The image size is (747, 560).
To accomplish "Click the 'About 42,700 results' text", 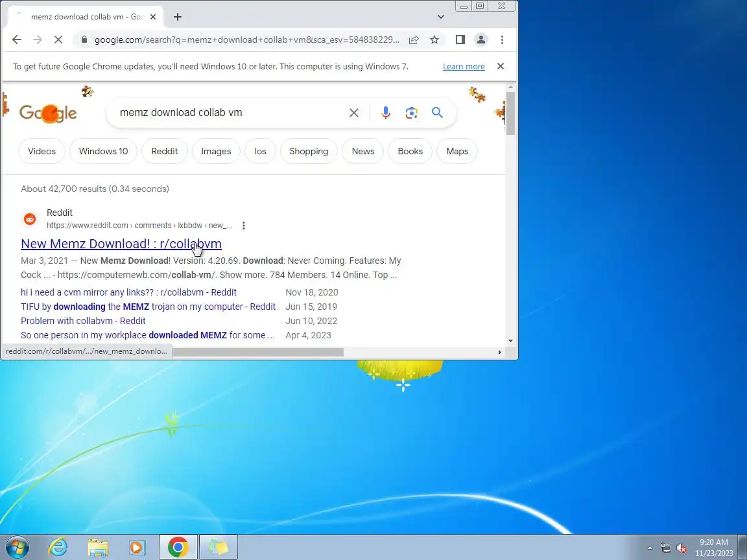I will [95, 189].
